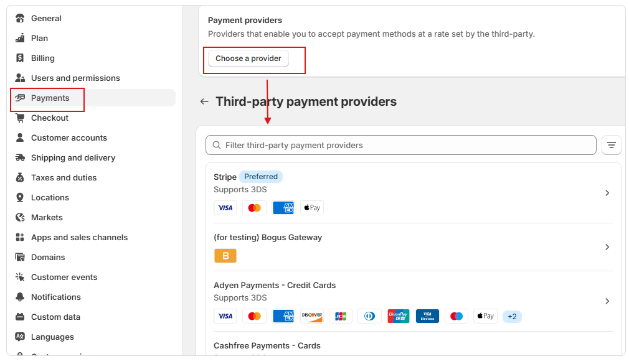Expand the Stripe provider row chevron
The image size is (629, 364).
(607, 193)
